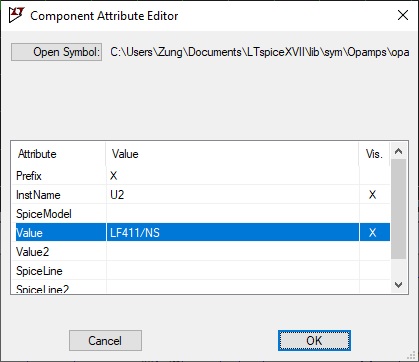Image resolution: width=419 pixels, height=362 pixels.
Task: Select the SpiceModel value field
Action: (x=233, y=214)
